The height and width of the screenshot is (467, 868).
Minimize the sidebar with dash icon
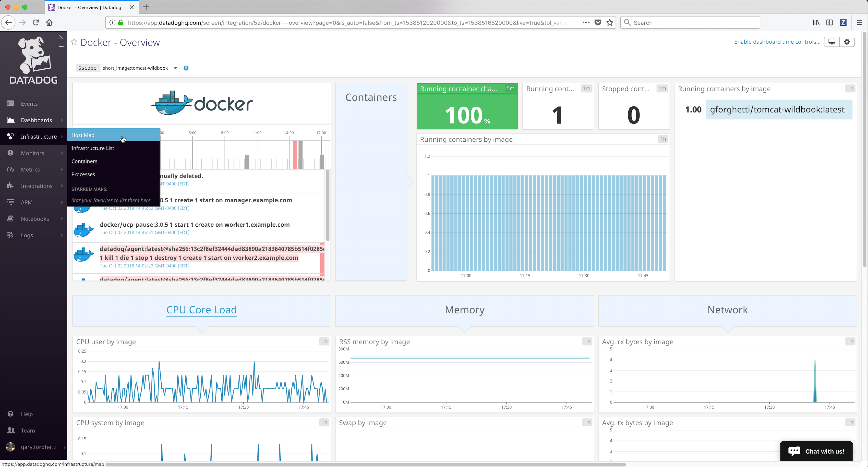pos(61,47)
